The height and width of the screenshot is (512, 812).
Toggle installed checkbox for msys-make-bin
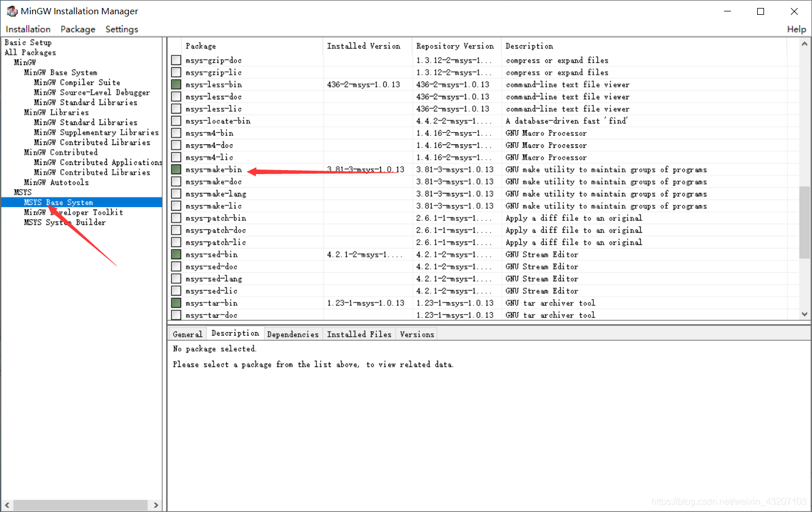[x=176, y=170]
